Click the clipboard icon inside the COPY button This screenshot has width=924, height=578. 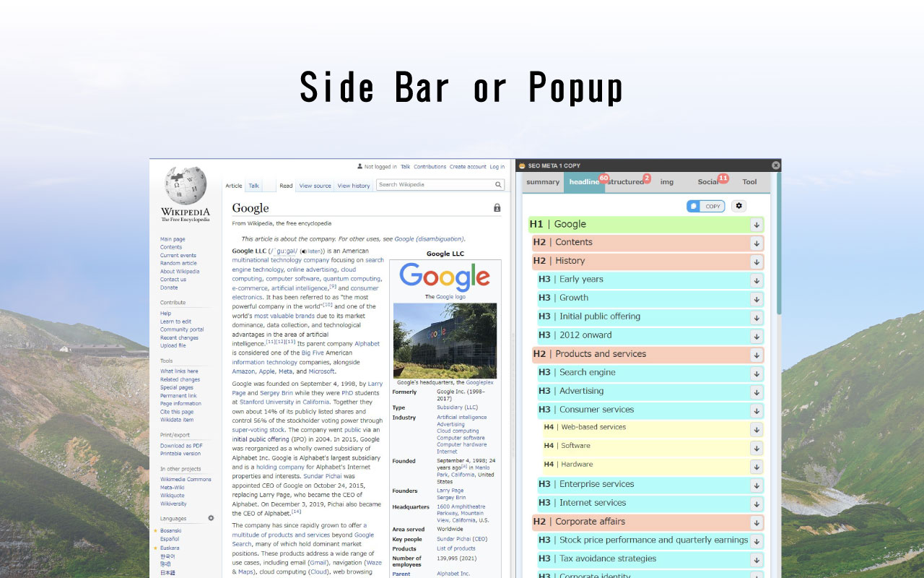pos(694,206)
